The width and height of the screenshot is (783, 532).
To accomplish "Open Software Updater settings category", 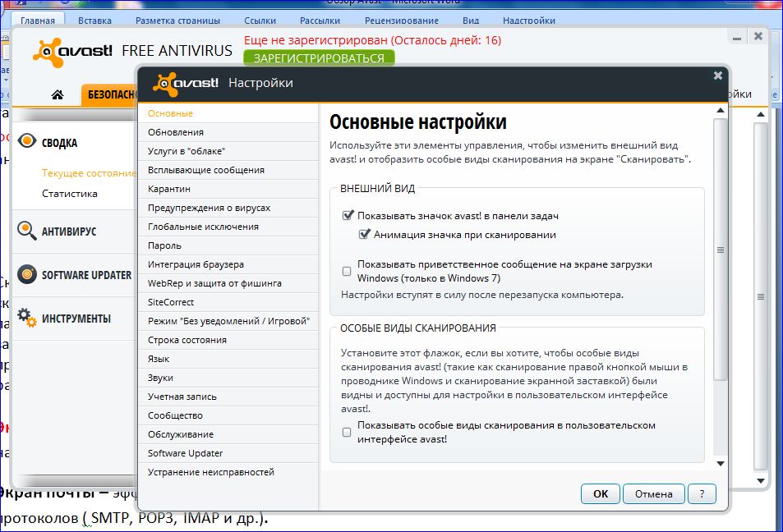I will pyautogui.click(x=228, y=454).
